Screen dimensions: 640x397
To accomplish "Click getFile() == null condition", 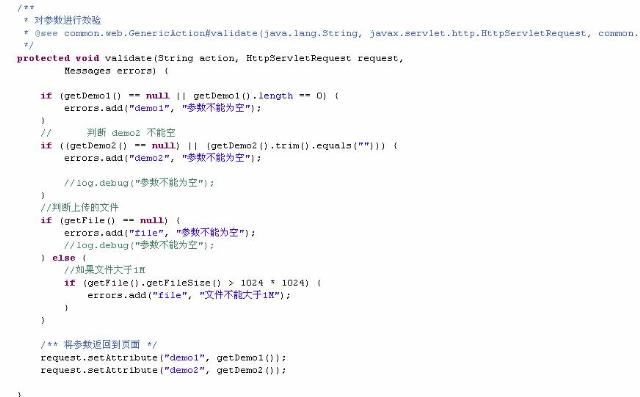I will click(113, 220).
